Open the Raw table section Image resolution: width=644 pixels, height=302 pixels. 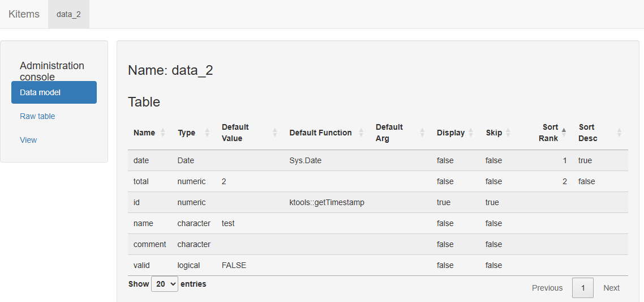tap(37, 116)
